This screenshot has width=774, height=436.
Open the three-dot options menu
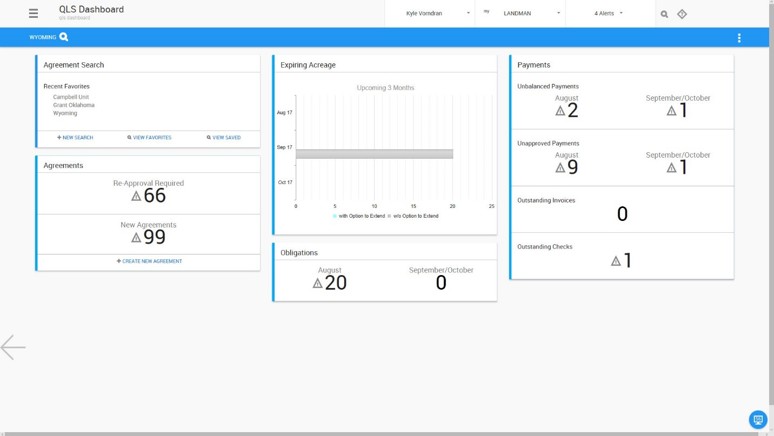click(x=739, y=38)
